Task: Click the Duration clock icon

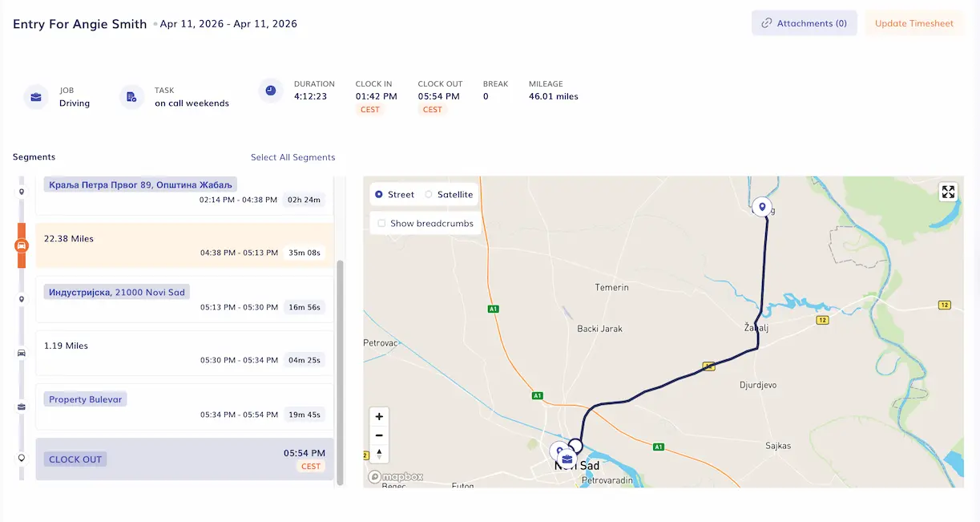Action: [x=269, y=91]
